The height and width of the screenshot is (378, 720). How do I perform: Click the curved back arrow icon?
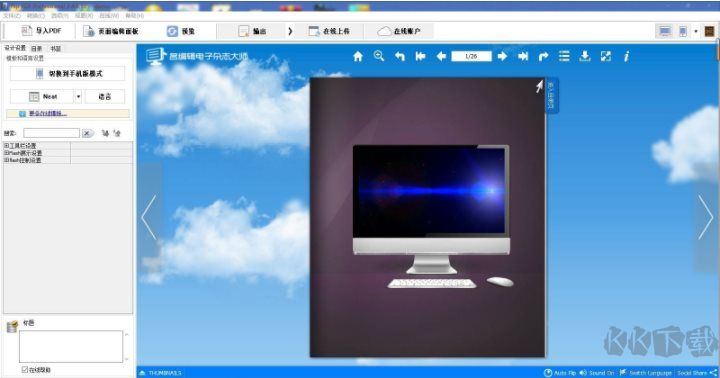click(x=399, y=56)
